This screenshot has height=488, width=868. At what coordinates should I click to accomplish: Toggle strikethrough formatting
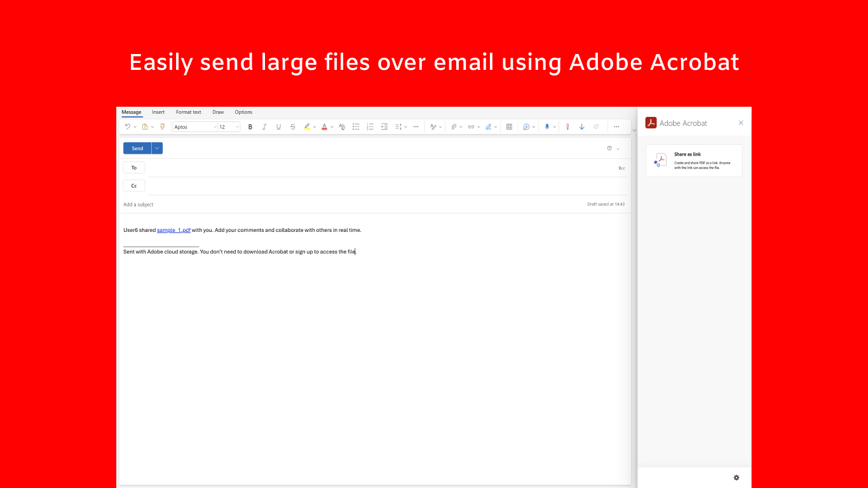tap(293, 126)
